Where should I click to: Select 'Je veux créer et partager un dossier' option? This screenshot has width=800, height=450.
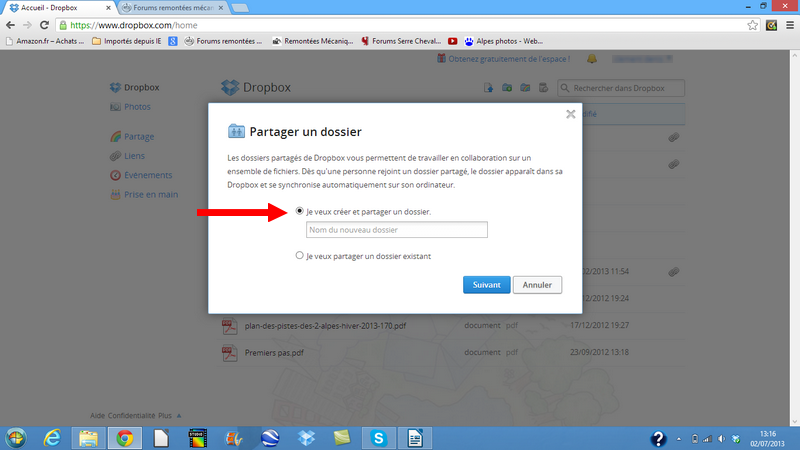[299, 211]
